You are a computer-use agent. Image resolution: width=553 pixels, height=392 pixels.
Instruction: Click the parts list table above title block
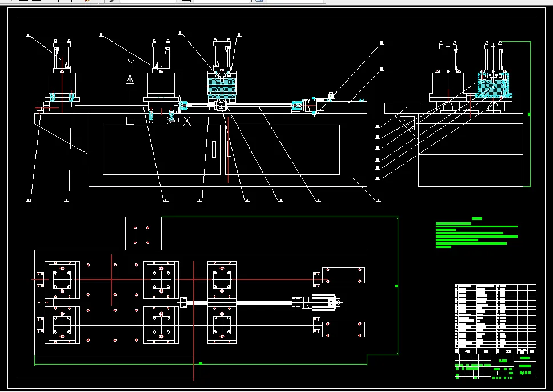pyautogui.click(x=495, y=319)
